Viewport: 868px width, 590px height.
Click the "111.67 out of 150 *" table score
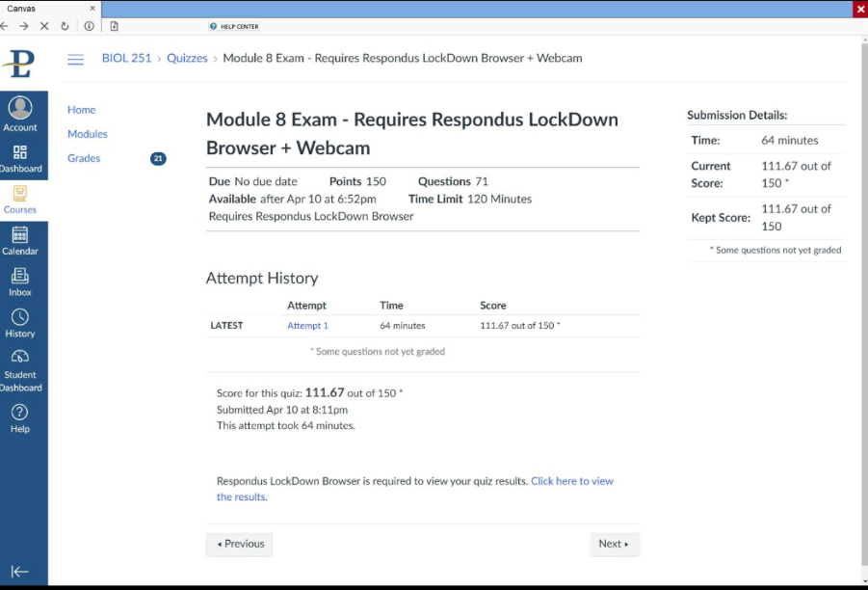[x=520, y=326]
